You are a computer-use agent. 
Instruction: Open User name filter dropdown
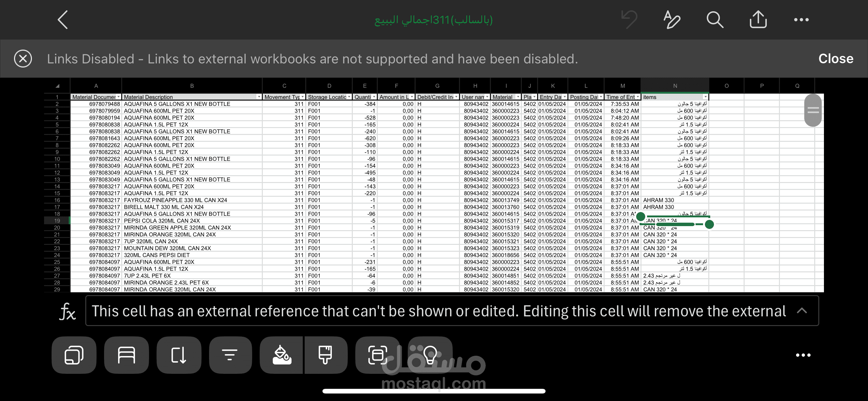point(487,97)
